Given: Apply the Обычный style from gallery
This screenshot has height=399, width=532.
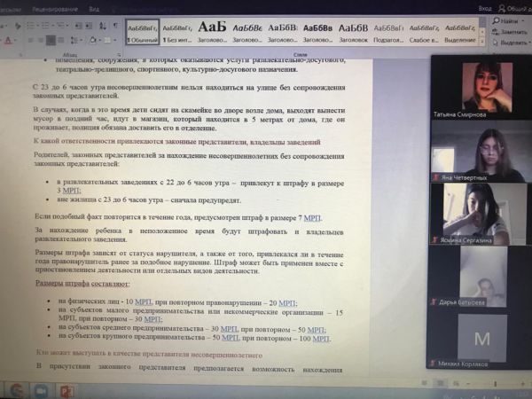Looking at the screenshot, I should 142,32.
